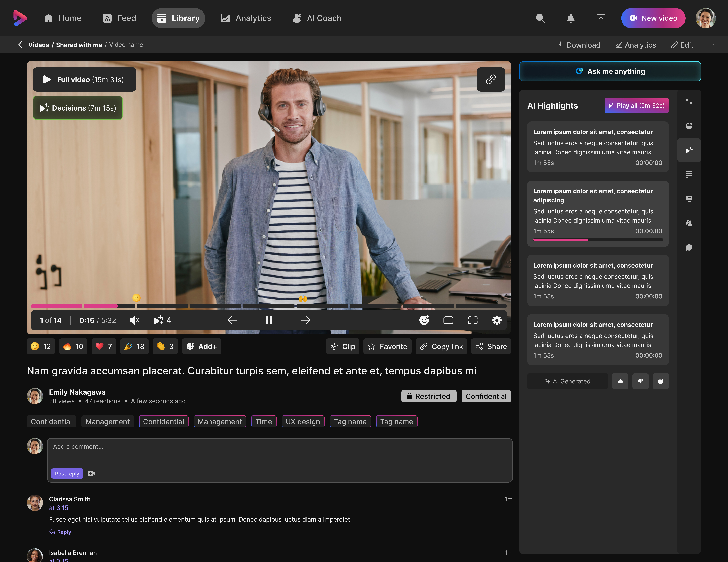This screenshot has height=562, width=728.
Task: Select AI highlights panel icon
Action: tap(689, 150)
